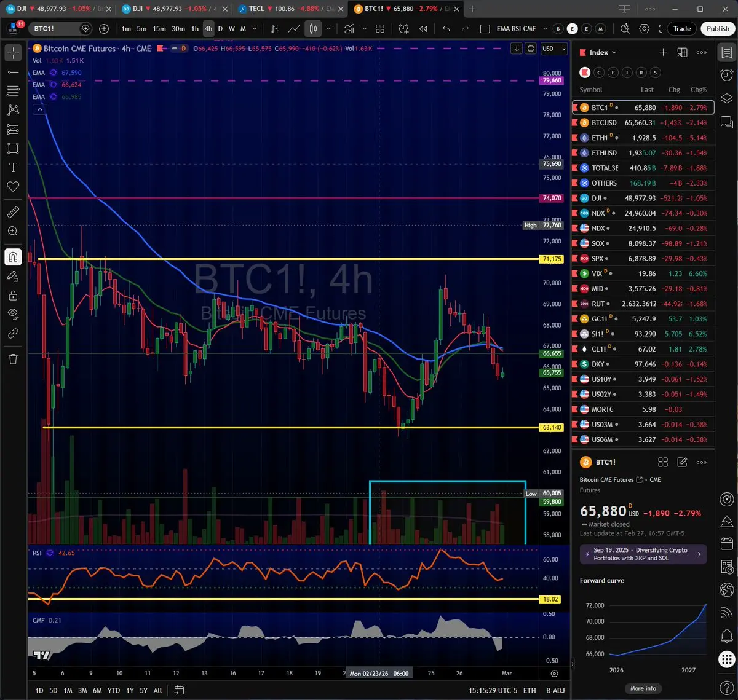738x700 pixels.
Task: Select the 1m timeframe
Action: [126, 29]
